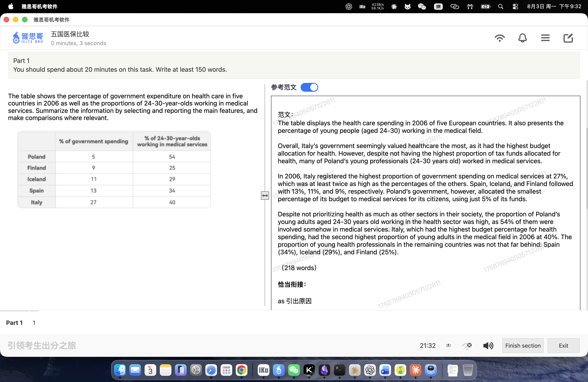Open the Terminal app from the dock

(339, 370)
